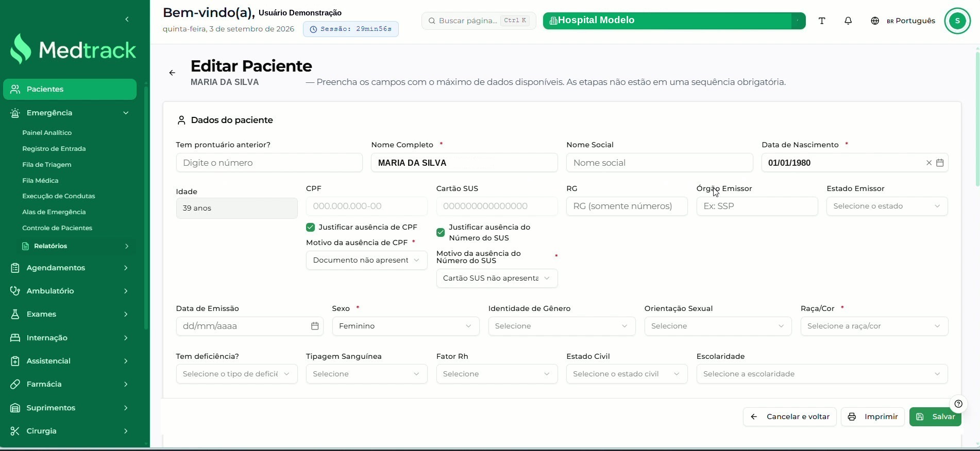This screenshot has width=980, height=451.
Task: Open the Estado Civil dropdown
Action: pos(627,374)
